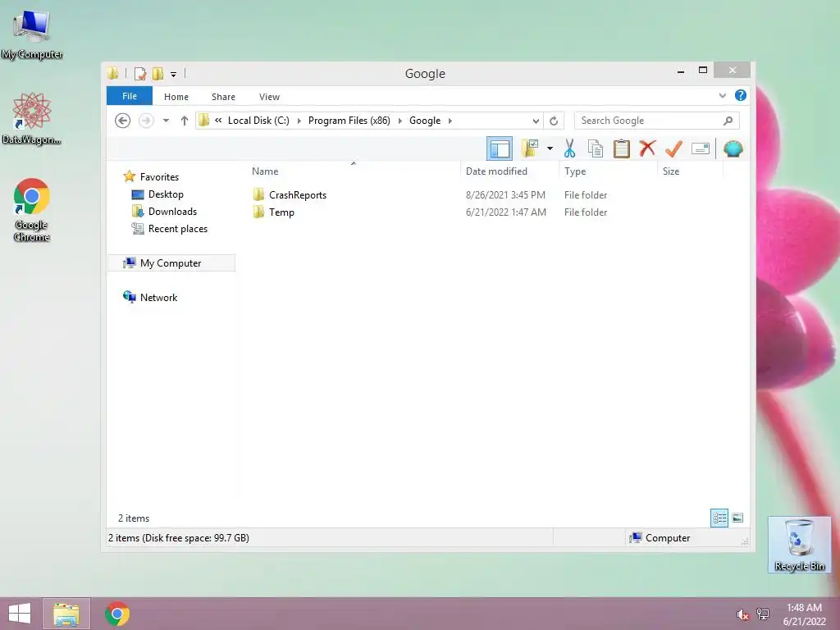Sort by the Size column header
Viewport: 840px width, 630px height.
(x=671, y=171)
